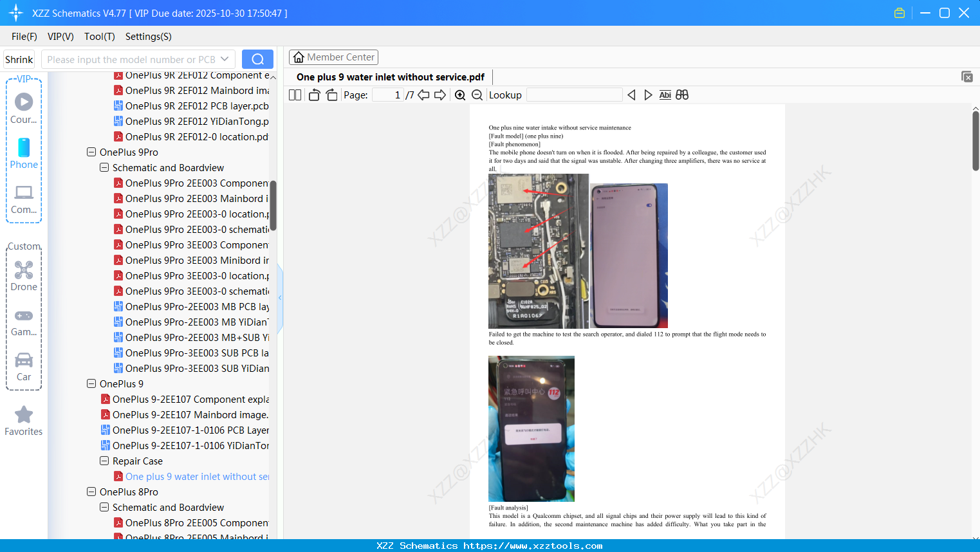Screen dimensions: 980x552
Task: Open the binoculars search icon
Action: 682,95
